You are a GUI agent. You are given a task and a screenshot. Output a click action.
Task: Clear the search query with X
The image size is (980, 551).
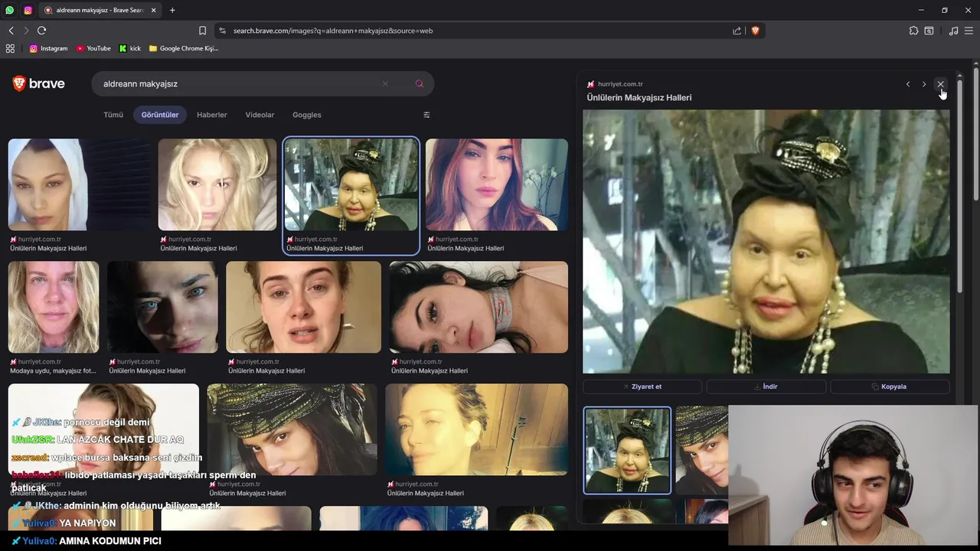pyautogui.click(x=385, y=83)
